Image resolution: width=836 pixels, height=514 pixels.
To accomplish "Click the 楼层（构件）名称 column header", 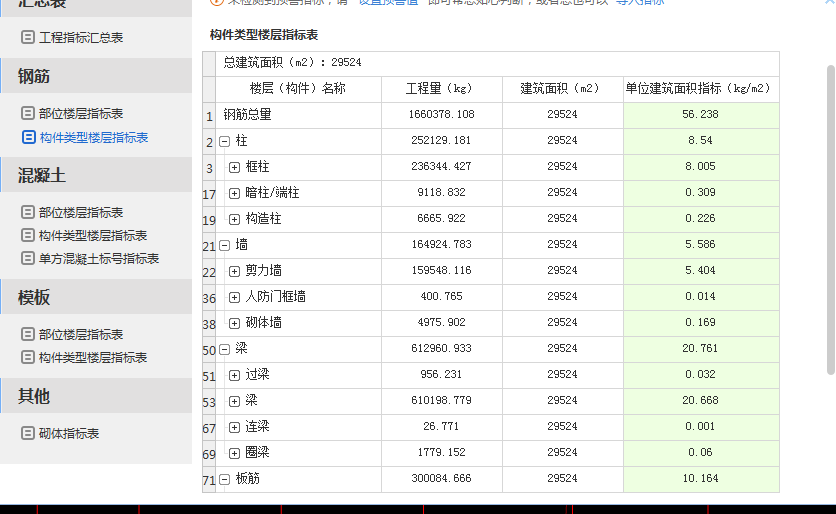I will (298, 89).
